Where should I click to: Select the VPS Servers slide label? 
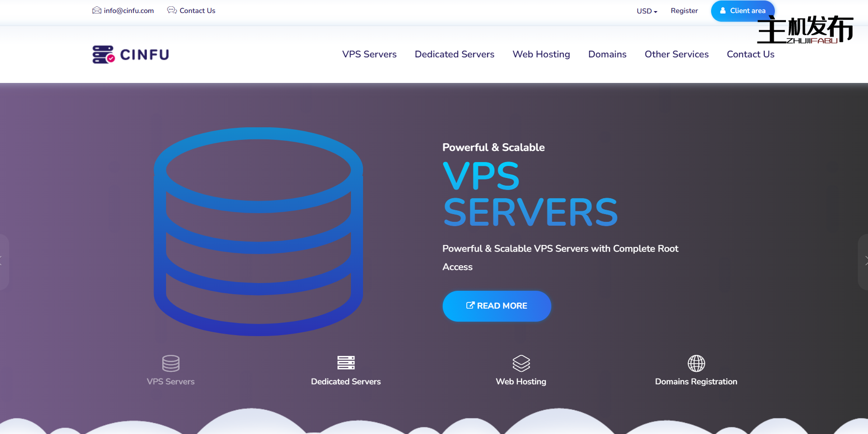(171, 381)
